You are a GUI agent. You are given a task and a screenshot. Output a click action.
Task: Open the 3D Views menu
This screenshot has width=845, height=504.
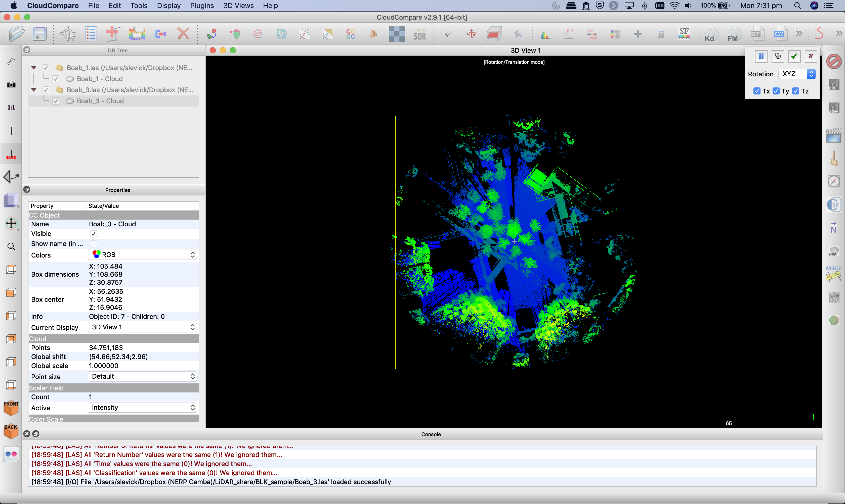pyautogui.click(x=238, y=6)
